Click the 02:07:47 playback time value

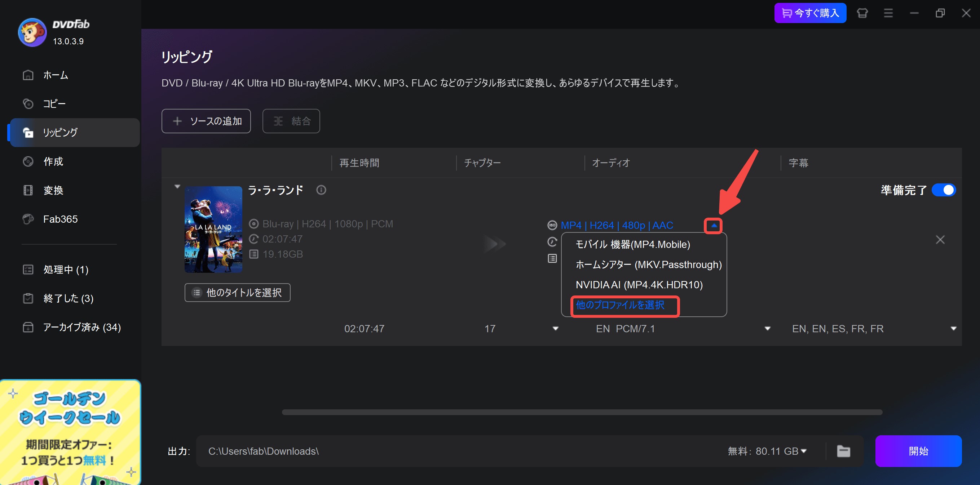click(x=365, y=329)
